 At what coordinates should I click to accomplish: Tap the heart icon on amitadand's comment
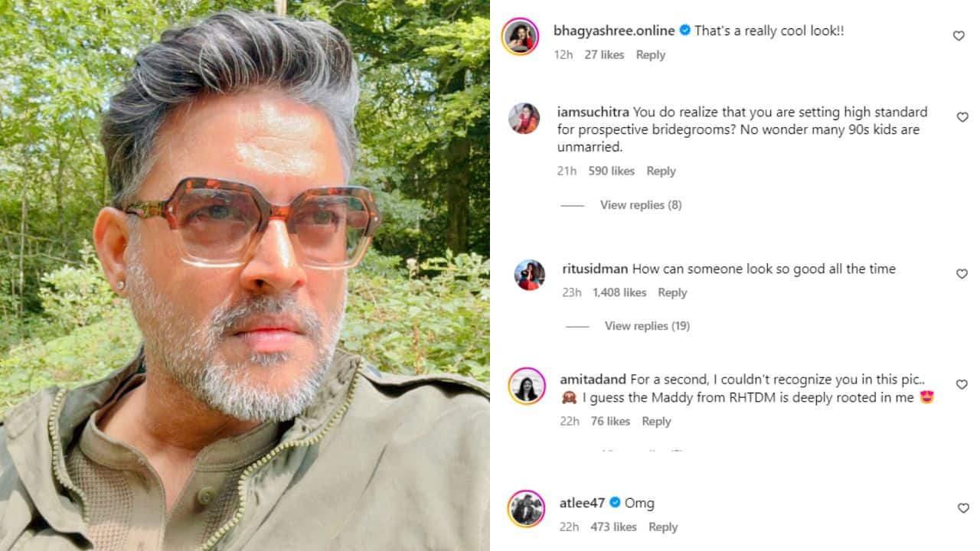(962, 384)
